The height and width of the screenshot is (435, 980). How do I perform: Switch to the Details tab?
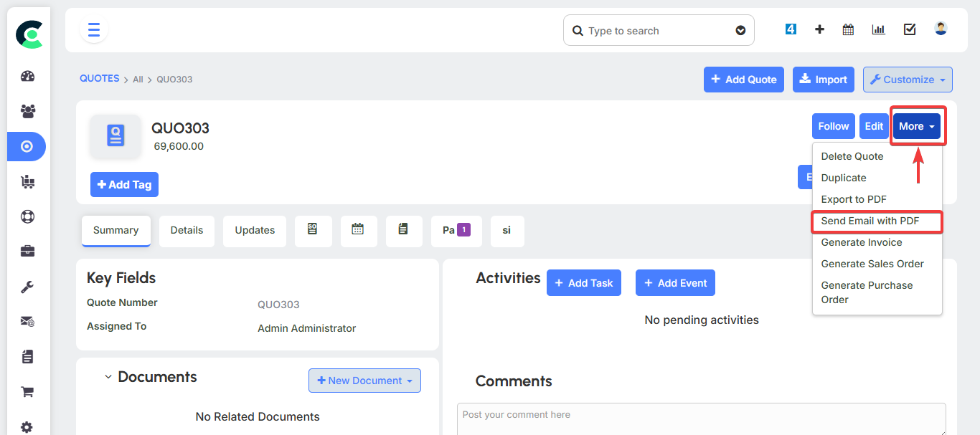point(187,231)
